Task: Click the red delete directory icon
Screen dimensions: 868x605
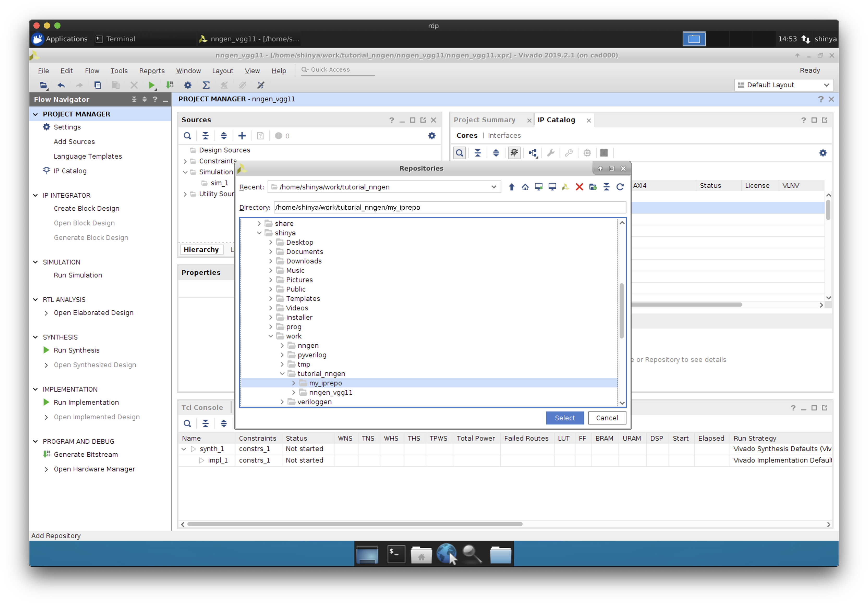Action: coord(579,187)
